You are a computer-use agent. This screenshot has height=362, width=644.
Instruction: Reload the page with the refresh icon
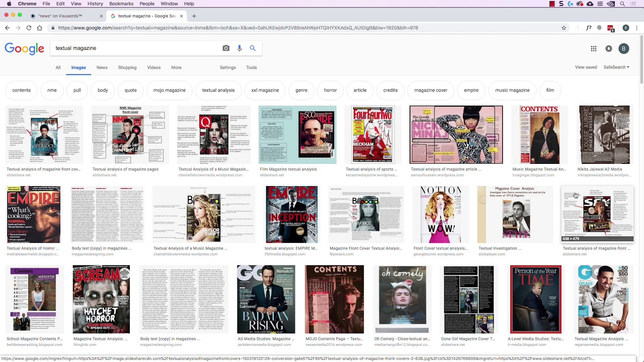(29, 28)
